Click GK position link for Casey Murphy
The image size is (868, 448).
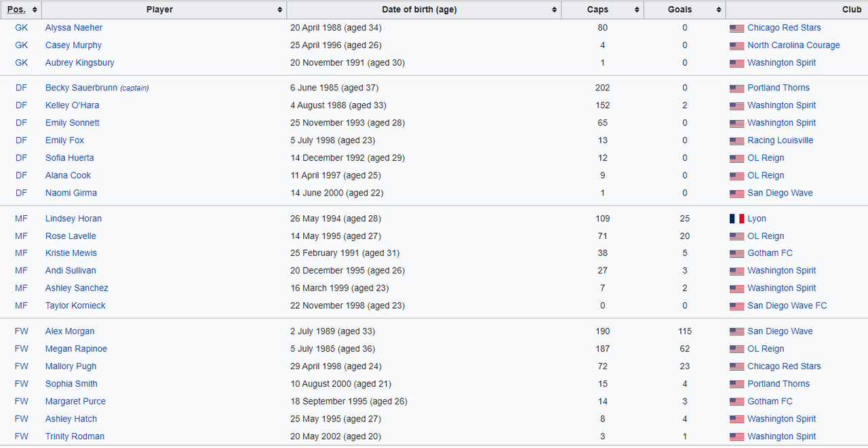pos(22,45)
